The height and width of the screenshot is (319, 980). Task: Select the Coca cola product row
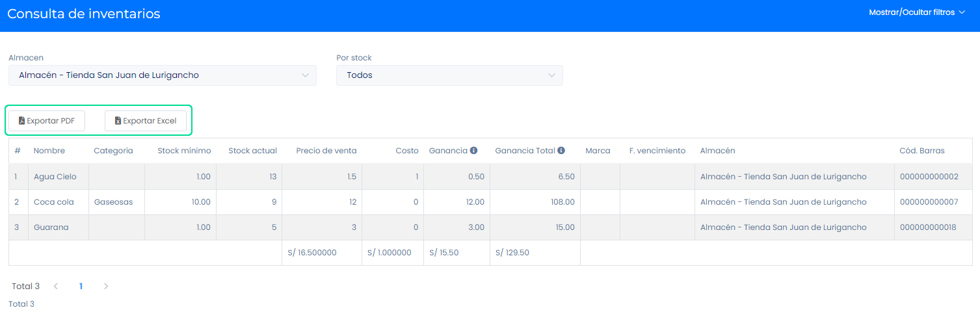pyautogui.click(x=54, y=202)
